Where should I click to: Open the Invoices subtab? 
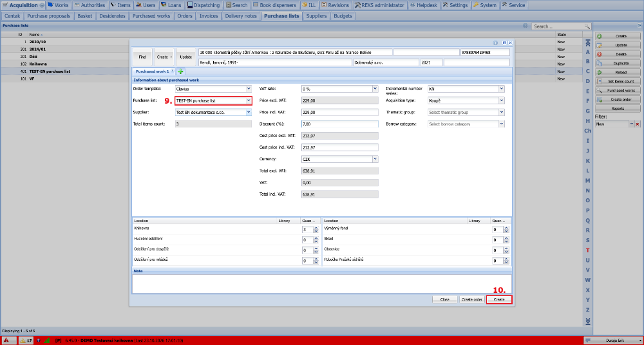coord(209,16)
